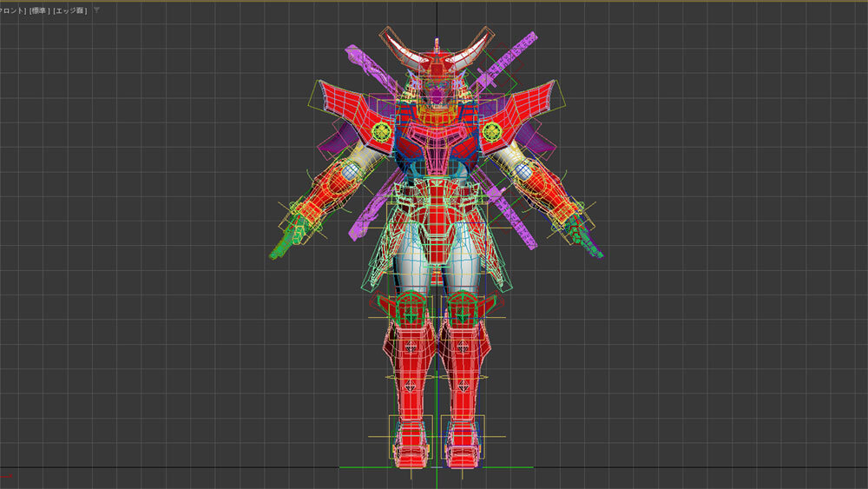
Task: Select the yellow circular emblem on right shoulder
Action: [493, 131]
